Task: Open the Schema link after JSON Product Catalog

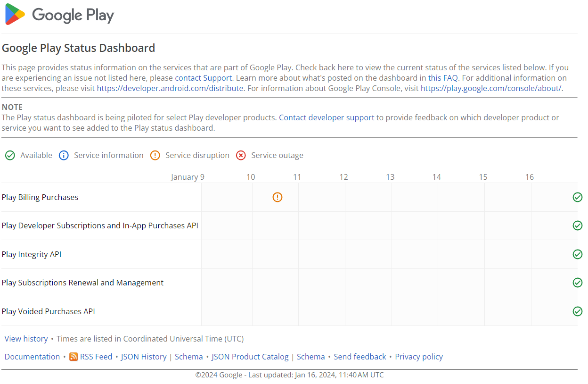Action: pos(311,357)
